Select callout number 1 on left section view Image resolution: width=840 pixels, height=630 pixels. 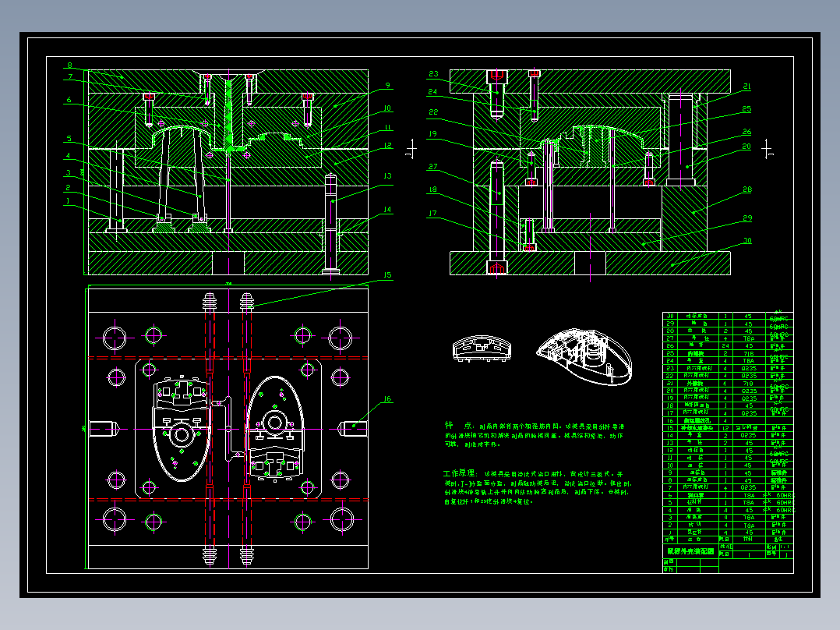tap(68, 201)
